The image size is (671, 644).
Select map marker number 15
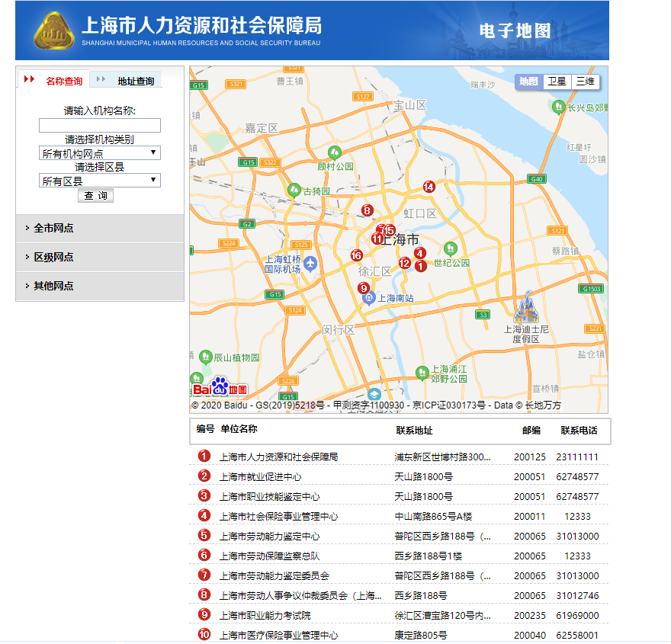point(389,230)
